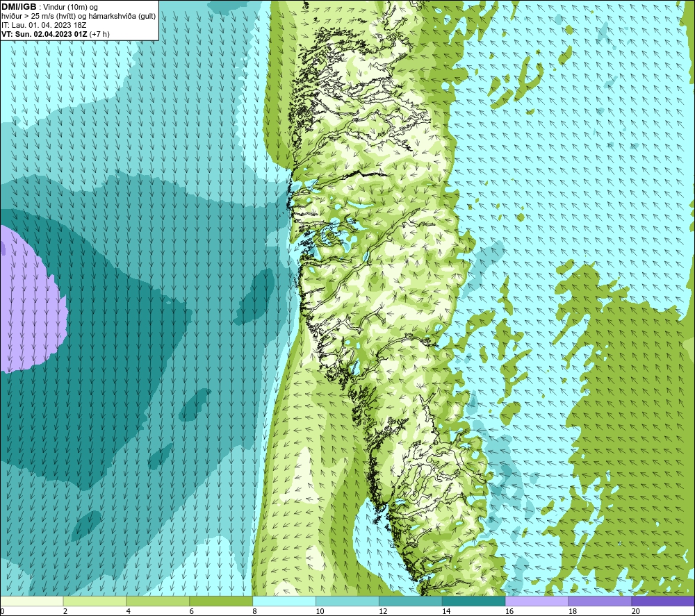The width and height of the screenshot is (695, 616).
Task: Click the '(+7 h)' forecast offset text
Action: click(x=99, y=34)
